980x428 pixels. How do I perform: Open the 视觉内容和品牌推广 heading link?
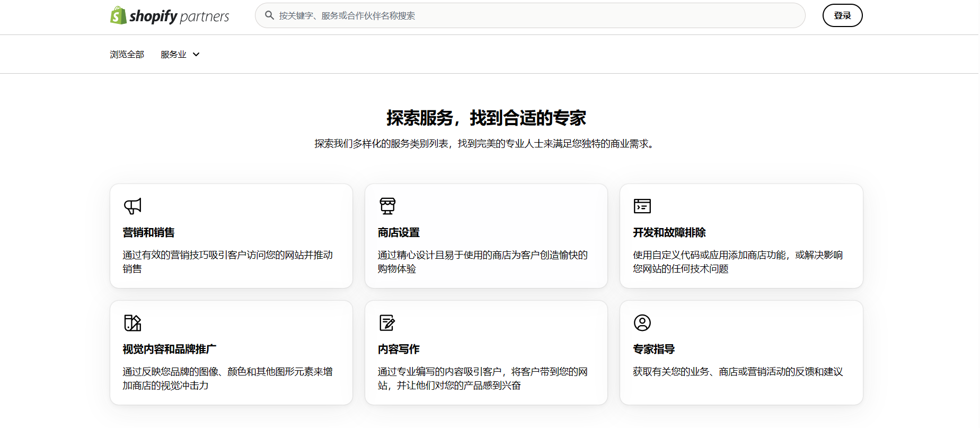coord(170,349)
